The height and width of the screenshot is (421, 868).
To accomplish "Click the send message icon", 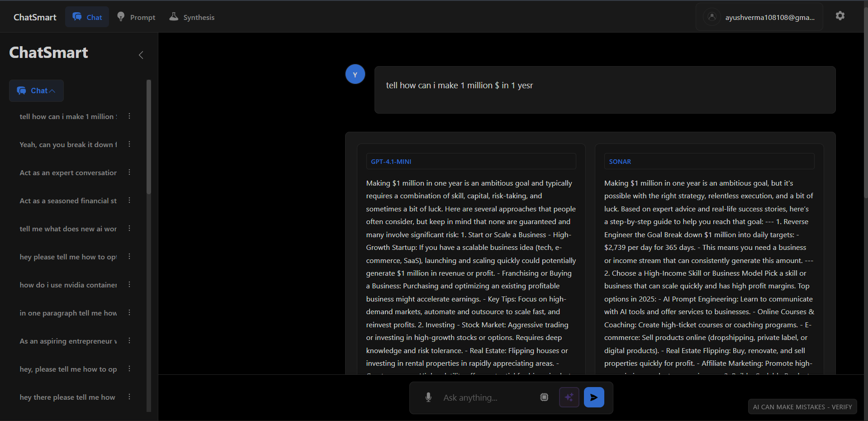I will [593, 397].
